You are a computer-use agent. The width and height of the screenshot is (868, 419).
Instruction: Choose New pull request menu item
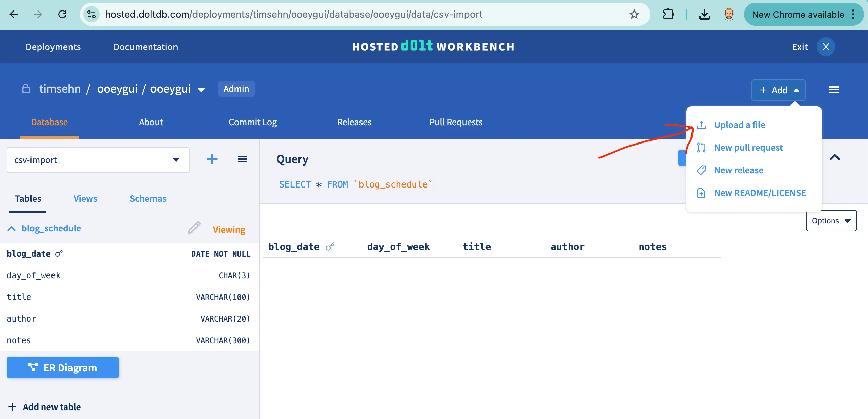click(x=748, y=148)
